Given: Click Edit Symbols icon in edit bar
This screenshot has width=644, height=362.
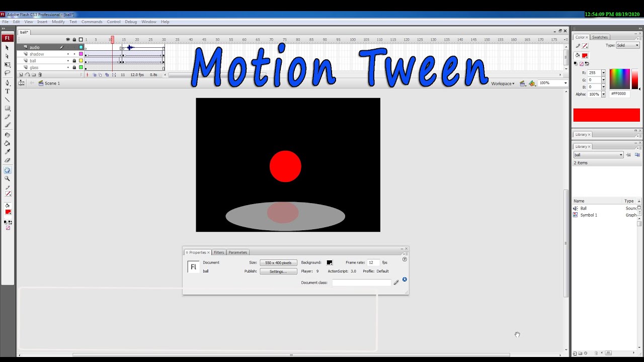Looking at the screenshot, I should [x=532, y=83].
